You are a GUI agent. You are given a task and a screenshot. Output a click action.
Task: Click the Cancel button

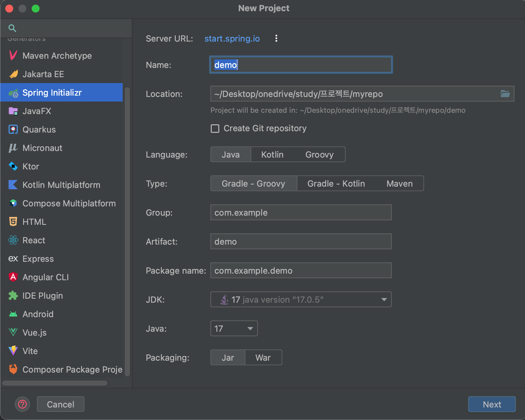[61, 404]
